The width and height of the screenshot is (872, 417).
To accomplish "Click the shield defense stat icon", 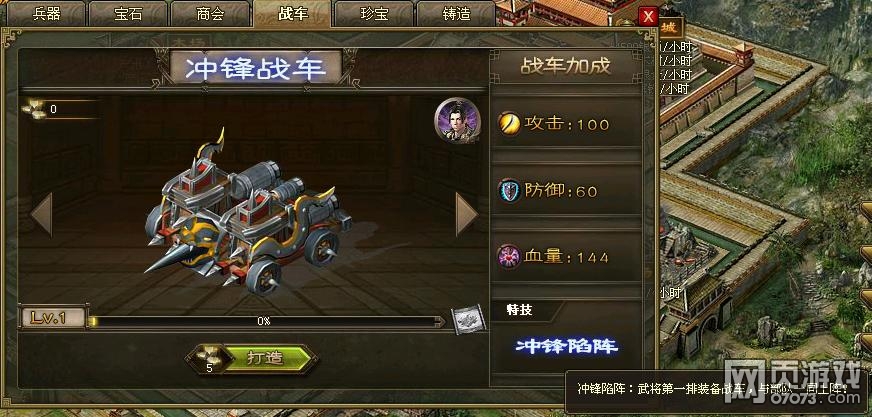I will click(509, 190).
